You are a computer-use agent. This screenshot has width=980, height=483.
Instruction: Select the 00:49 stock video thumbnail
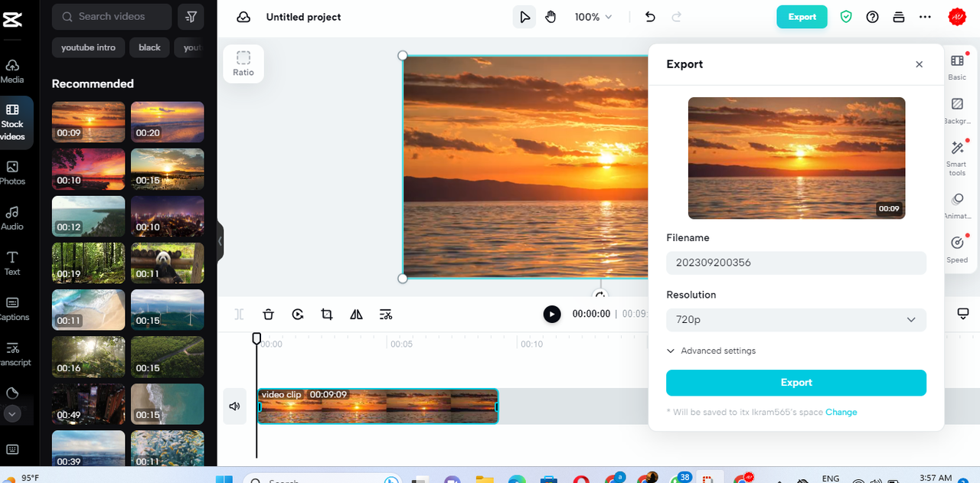pos(88,404)
